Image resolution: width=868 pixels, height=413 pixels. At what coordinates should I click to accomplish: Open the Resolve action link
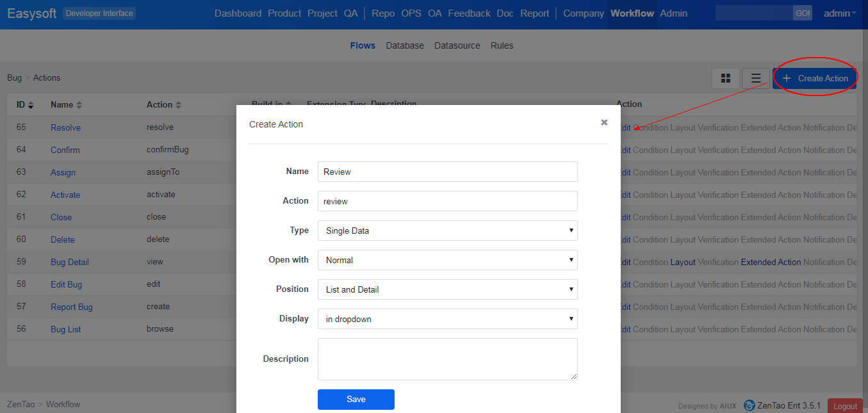point(65,127)
